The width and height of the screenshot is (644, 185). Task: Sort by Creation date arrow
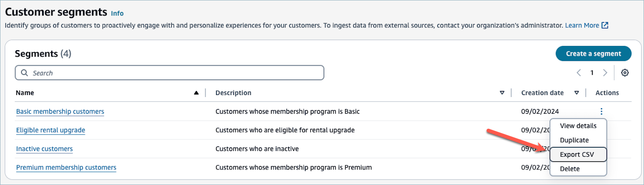click(577, 93)
